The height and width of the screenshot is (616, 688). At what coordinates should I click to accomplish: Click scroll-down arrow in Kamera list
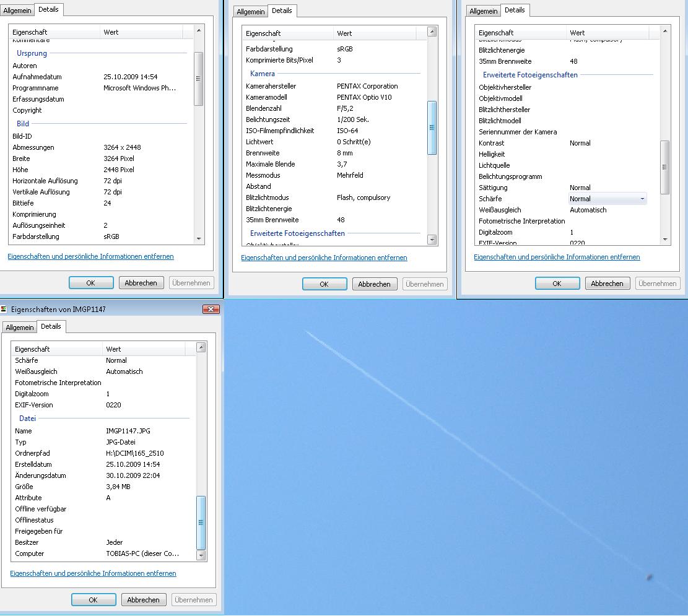[432, 240]
